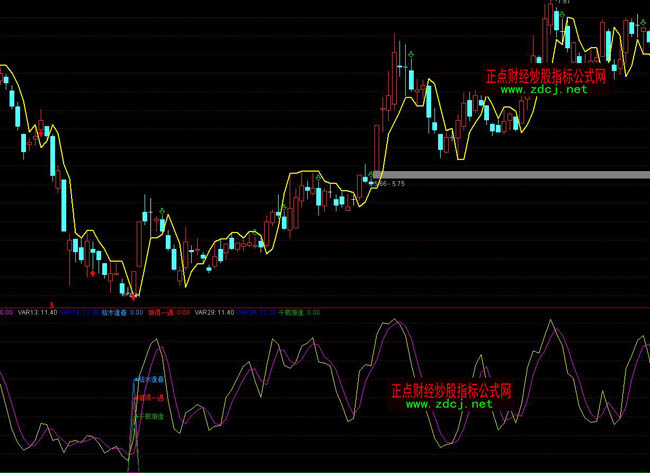Viewport: 650px width, 473px height.
Task: Click green signal icon above first major peak
Action: (x=411, y=51)
